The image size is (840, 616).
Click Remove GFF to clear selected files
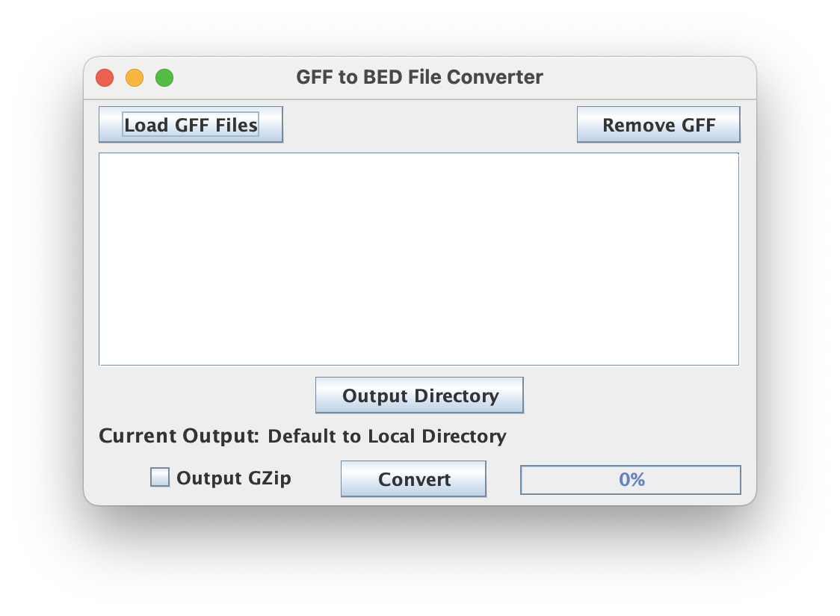coord(658,124)
